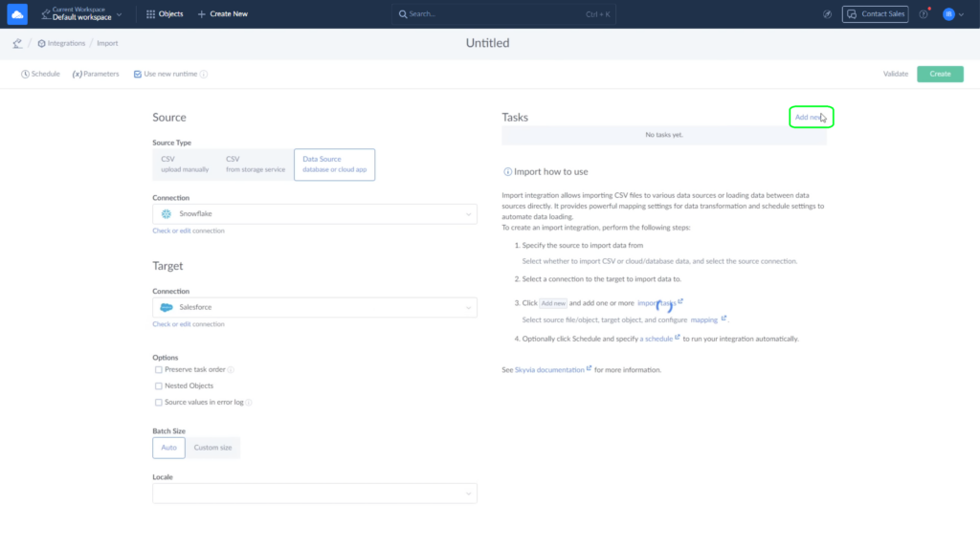Expand the account menu chevron
980x550 pixels.
pyautogui.click(x=961, y=14)
